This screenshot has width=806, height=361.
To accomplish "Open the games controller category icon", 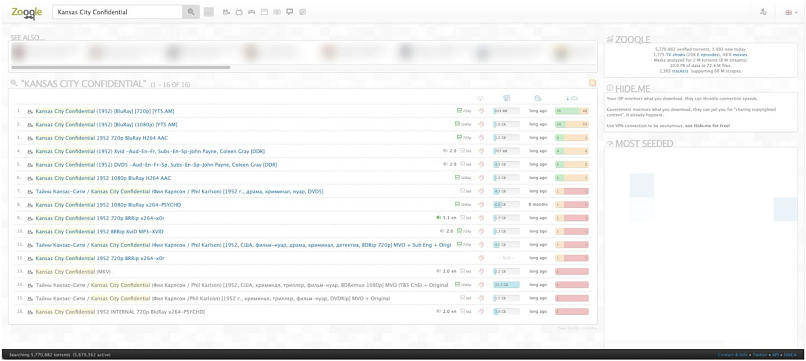I will [252, 12].
